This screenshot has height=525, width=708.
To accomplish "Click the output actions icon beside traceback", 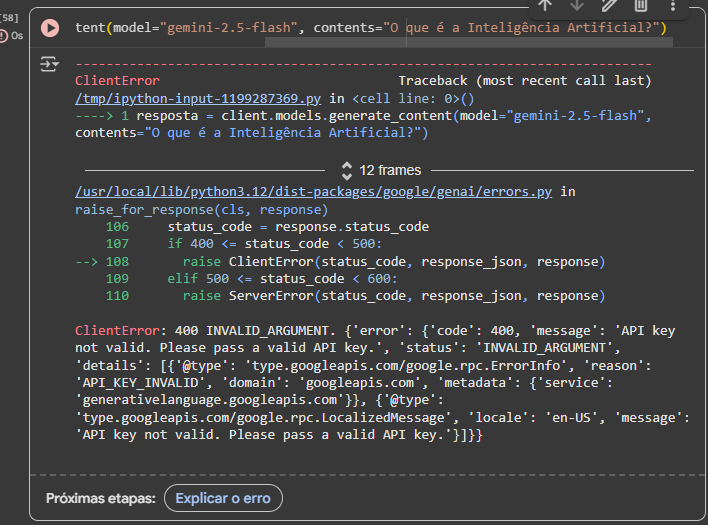I will (x=50, y=65).
